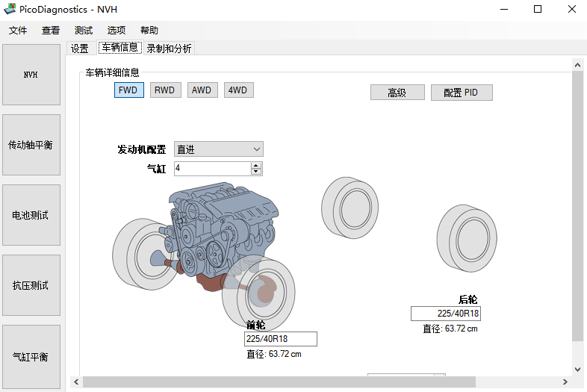The height and width of the screenshot is (392, 587).
Task: Open the 文件 menu
Action: coord(18,31)
